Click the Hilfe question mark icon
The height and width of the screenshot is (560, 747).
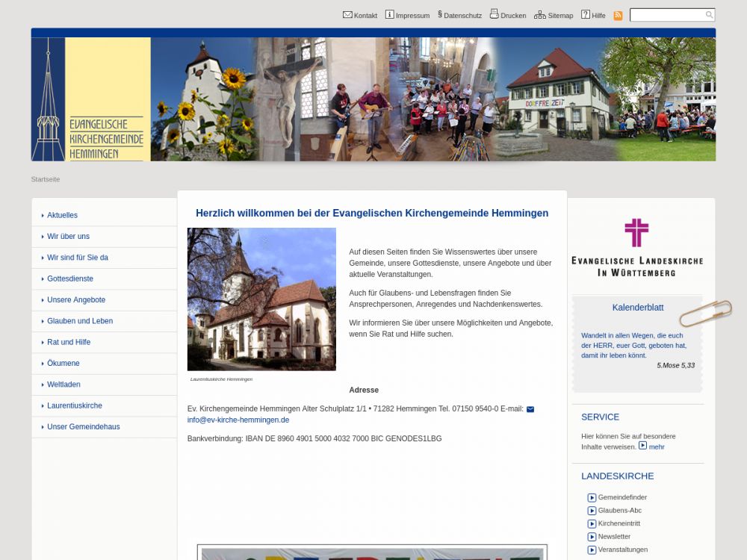[586, 15]
